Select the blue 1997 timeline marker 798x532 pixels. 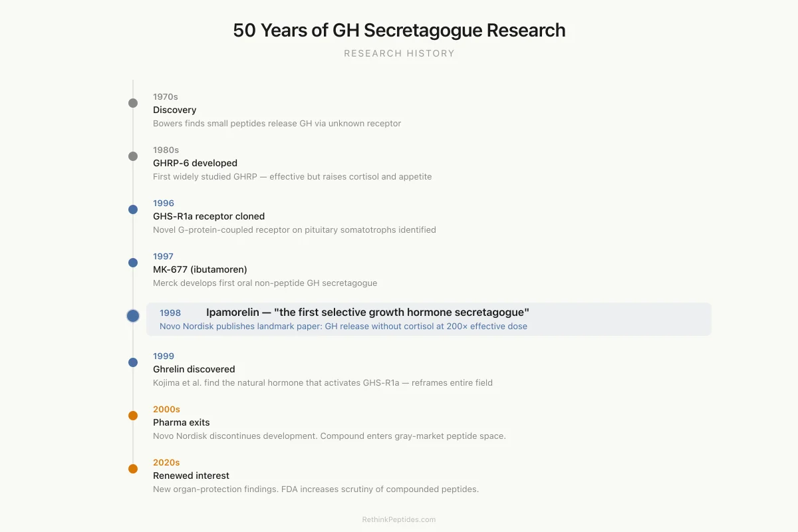click(x=133, y=263)
